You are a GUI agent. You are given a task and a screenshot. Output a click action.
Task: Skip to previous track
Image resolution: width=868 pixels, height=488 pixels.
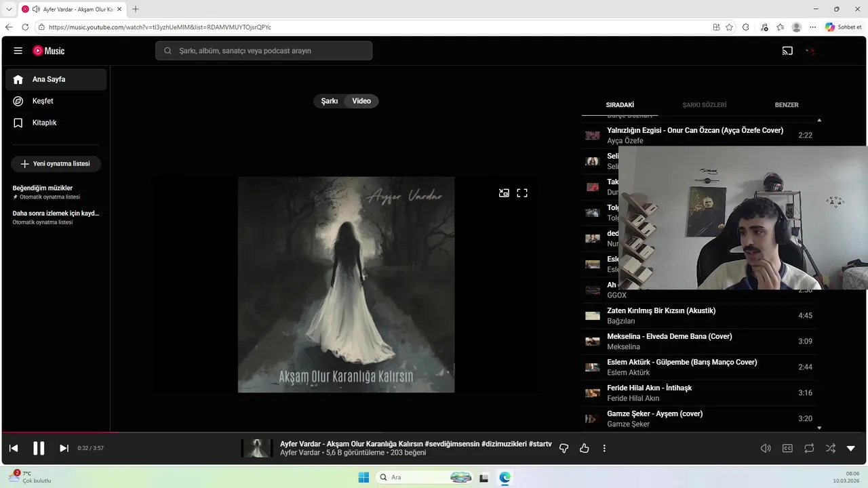pyautogui.click(x=14, y=448)
